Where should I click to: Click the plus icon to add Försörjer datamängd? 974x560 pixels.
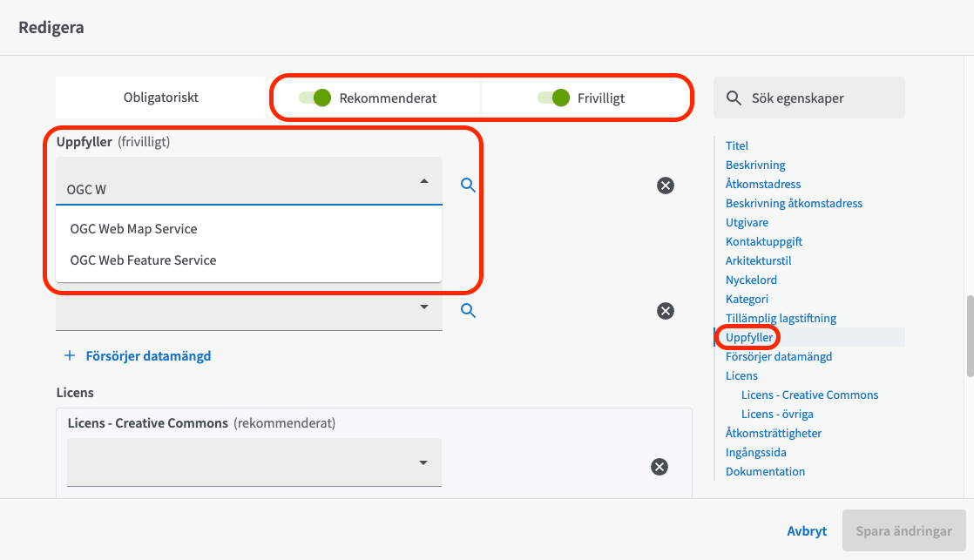70,356
